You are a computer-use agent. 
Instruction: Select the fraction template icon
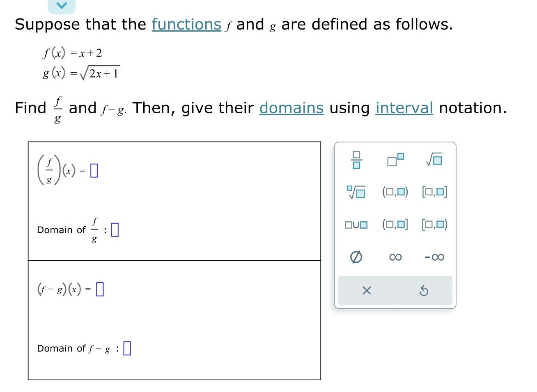coord(356,160)
